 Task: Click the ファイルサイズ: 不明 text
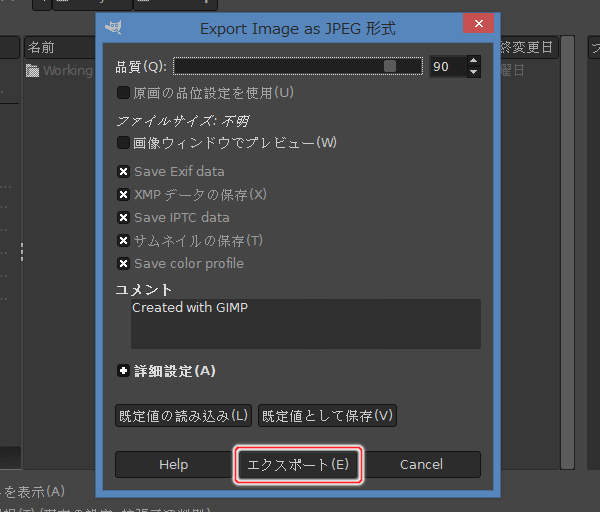(183, 121)
